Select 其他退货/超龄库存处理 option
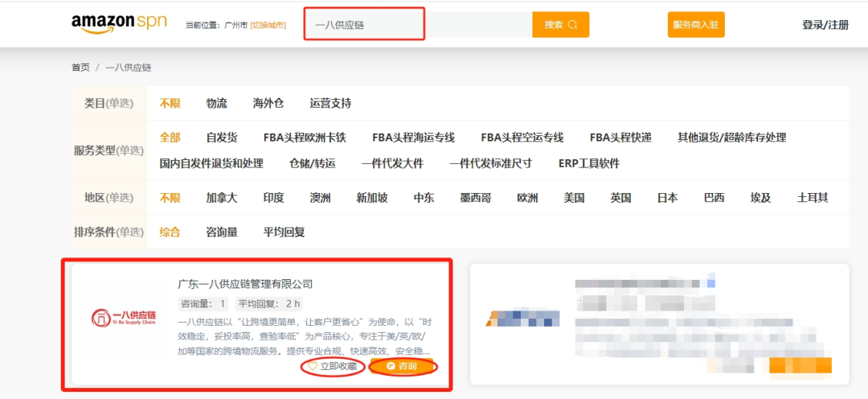The height and width of the screenshot is (399, 868). click(x=732, y=138)
